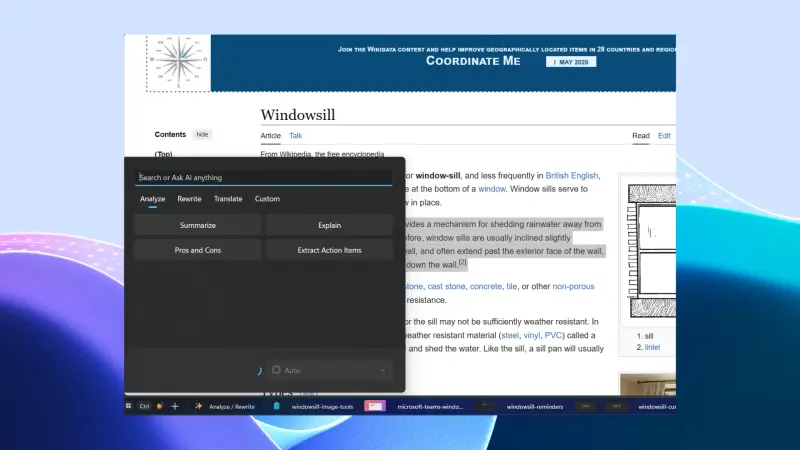The height and width of the screenshot is (450, 800).
Task: Click the Windowsill article heading
Action: [x=298, y=115]
